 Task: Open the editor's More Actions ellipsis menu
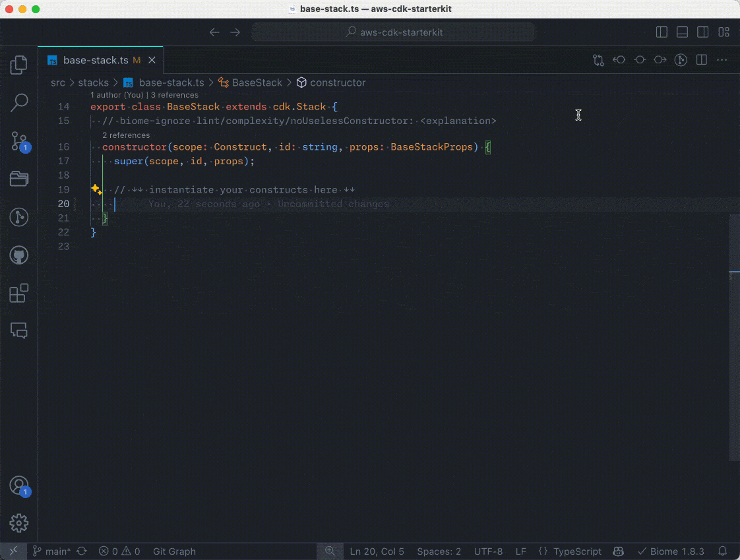tap(722, 60)
